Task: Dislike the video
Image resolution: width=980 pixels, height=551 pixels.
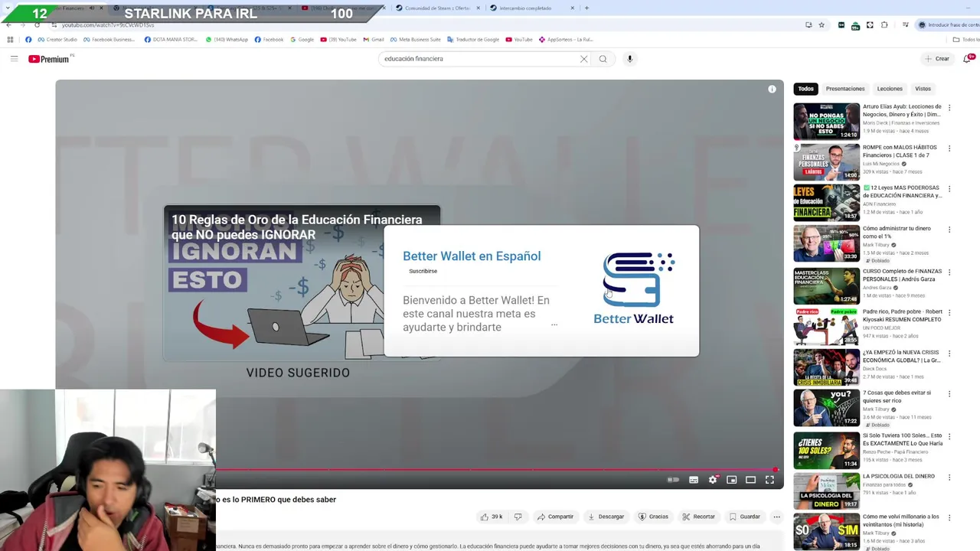Action: (x=518, y=517)
